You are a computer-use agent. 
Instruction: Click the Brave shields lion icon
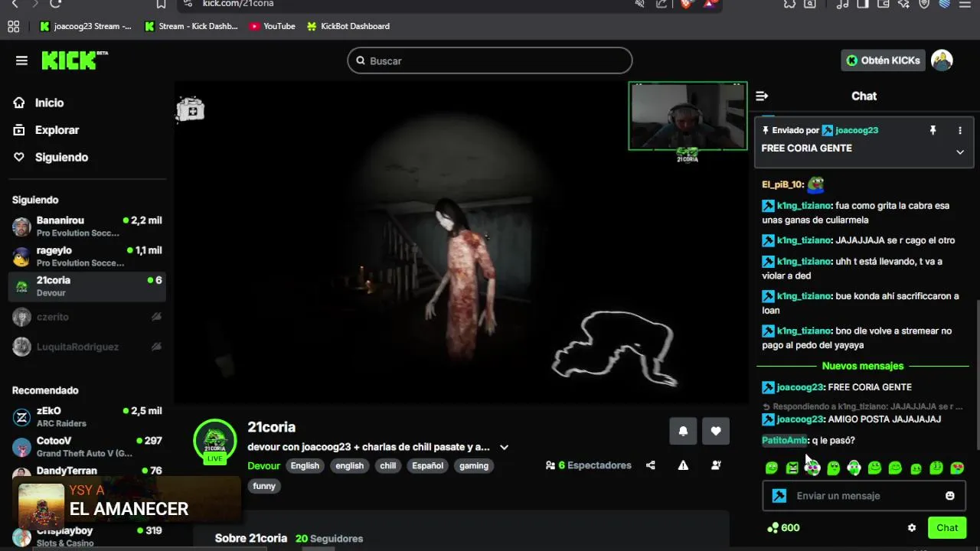[x=687, y=4]
